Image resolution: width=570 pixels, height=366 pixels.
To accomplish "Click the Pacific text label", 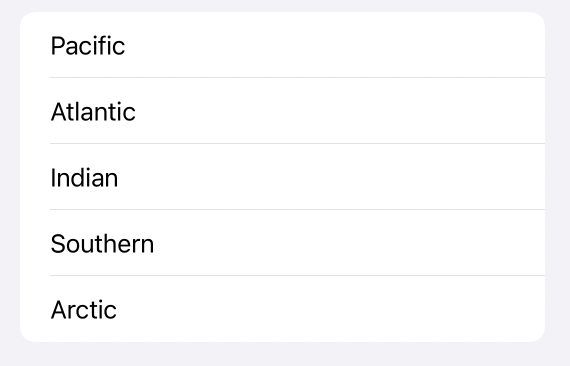I will click(x=88, y=46).
